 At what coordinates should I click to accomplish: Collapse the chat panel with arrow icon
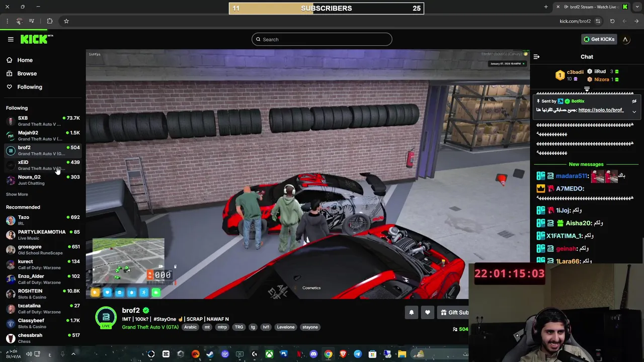coord(536,57)
